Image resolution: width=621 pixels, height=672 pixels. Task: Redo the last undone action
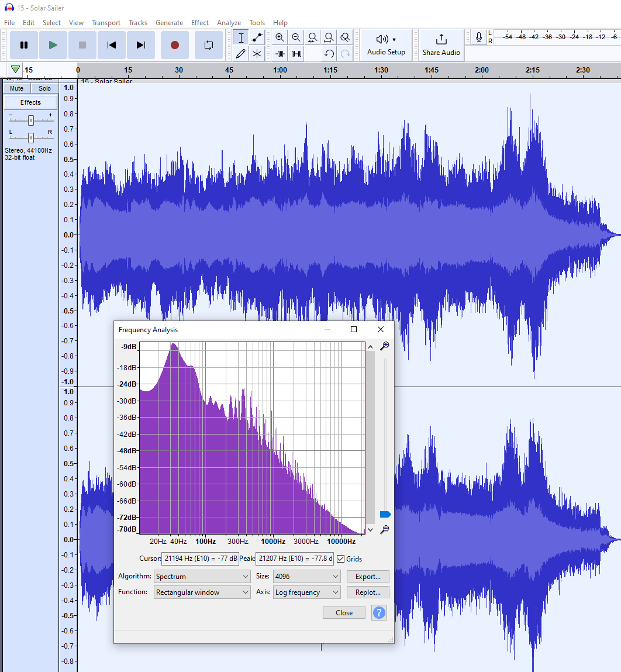(345, 54)
